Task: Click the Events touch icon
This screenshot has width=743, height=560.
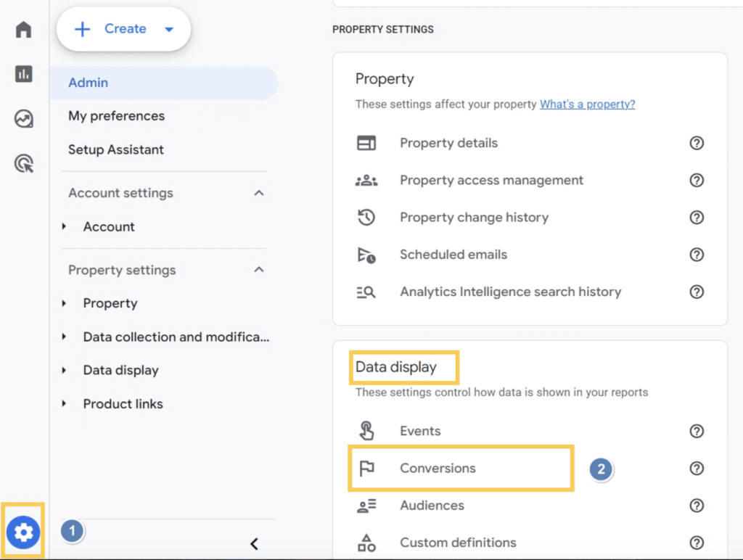Action: [366, 431]
